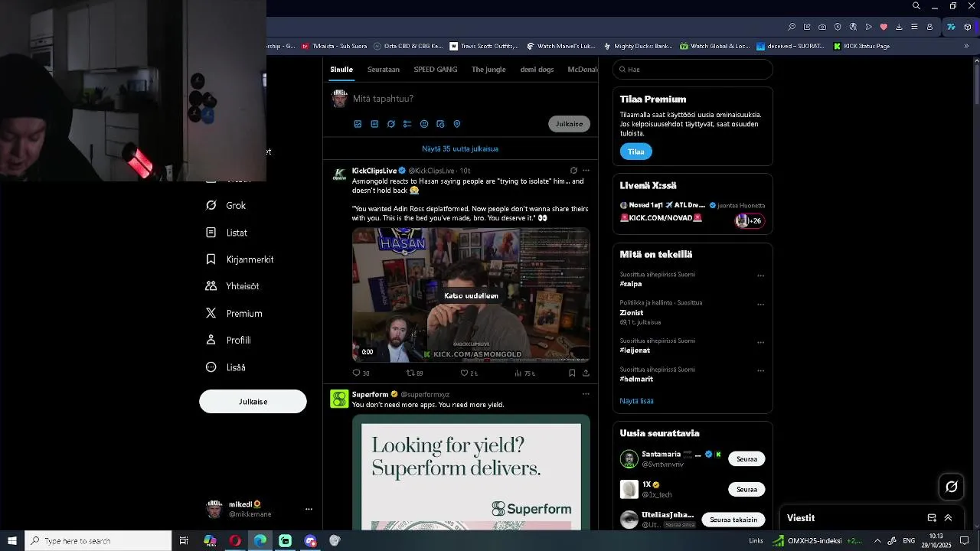This screenshot has width=980, height=551.
Task: Click browser page search magnifier icon
Action: [792, 27]
